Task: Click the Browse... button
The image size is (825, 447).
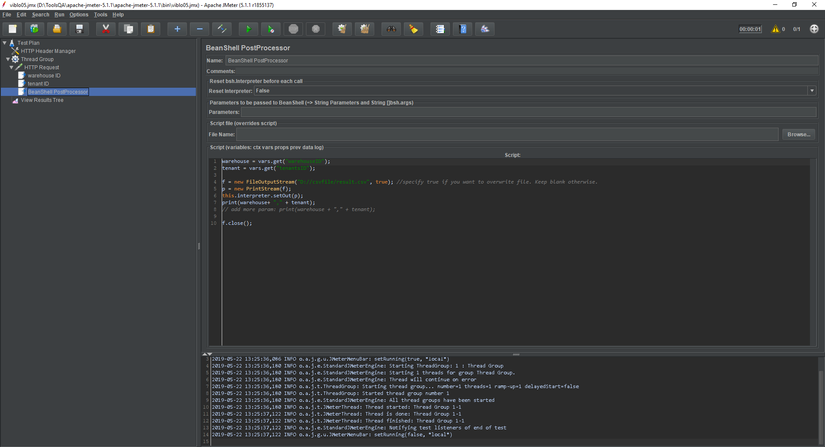Action: click(798, 134)
